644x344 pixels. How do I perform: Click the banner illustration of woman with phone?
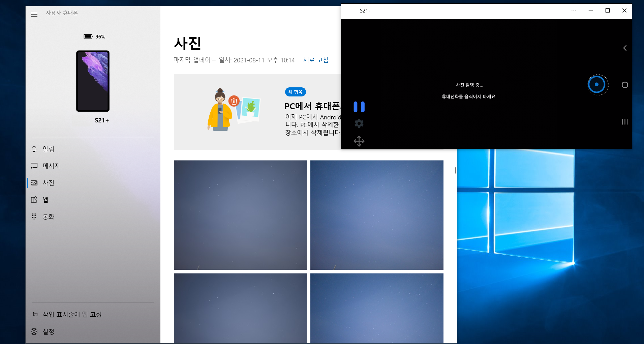pos(233,110)
